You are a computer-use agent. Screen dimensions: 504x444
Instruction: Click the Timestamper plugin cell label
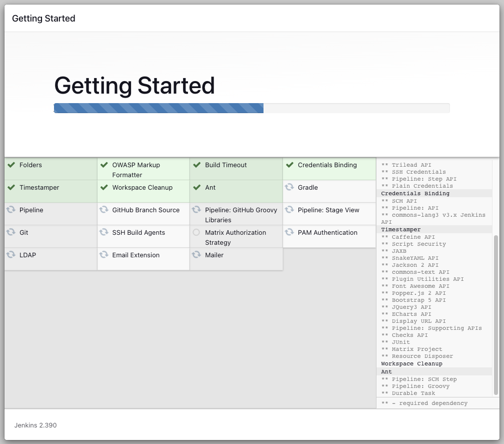tap(39, 188)
